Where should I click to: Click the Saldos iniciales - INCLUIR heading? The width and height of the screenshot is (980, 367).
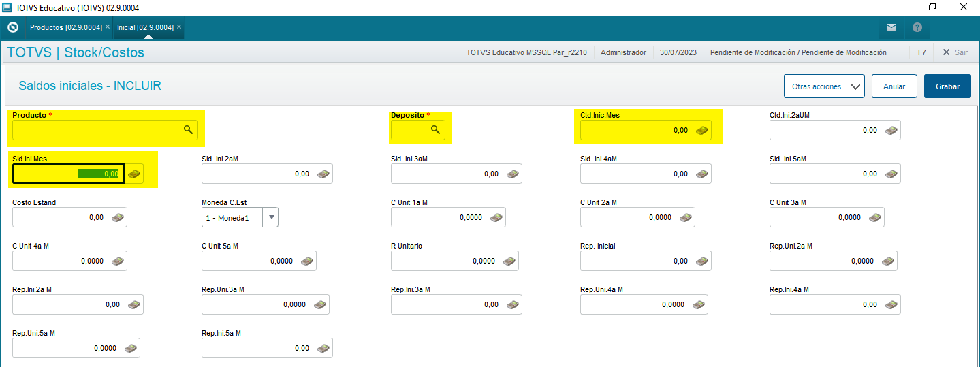point(90,86)
